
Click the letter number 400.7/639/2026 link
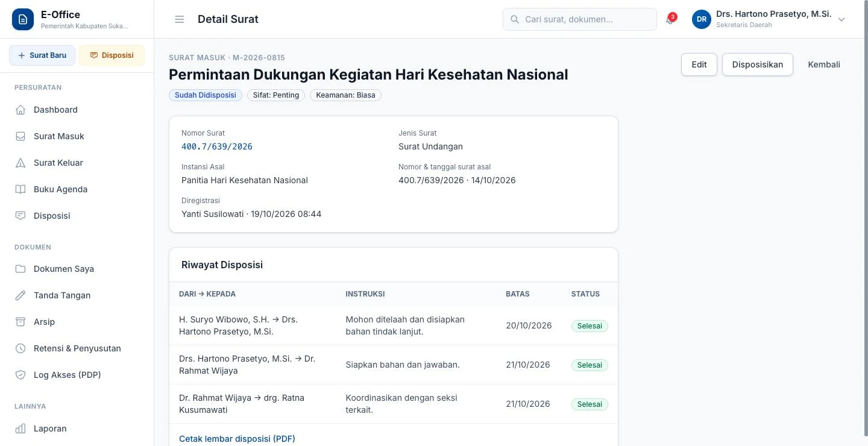pyautogui.click(x=217, y=146)
